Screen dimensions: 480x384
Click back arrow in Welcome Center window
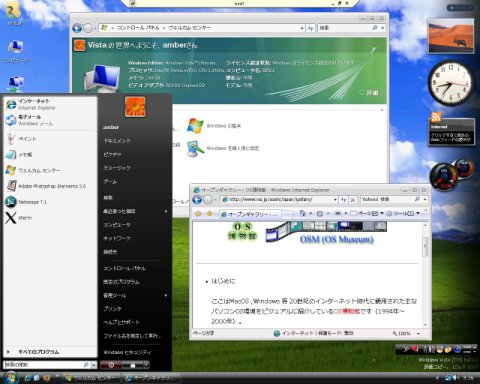[77, 28]
